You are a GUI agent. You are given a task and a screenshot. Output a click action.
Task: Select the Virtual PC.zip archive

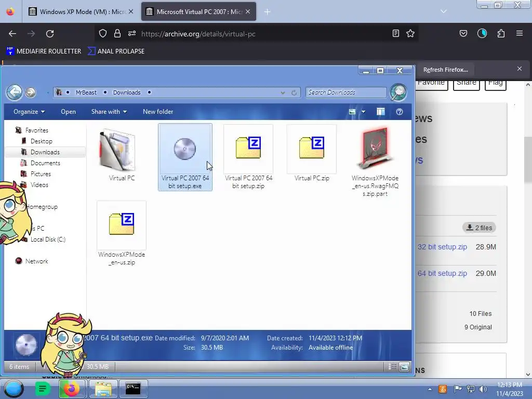[x=312, y=153]
